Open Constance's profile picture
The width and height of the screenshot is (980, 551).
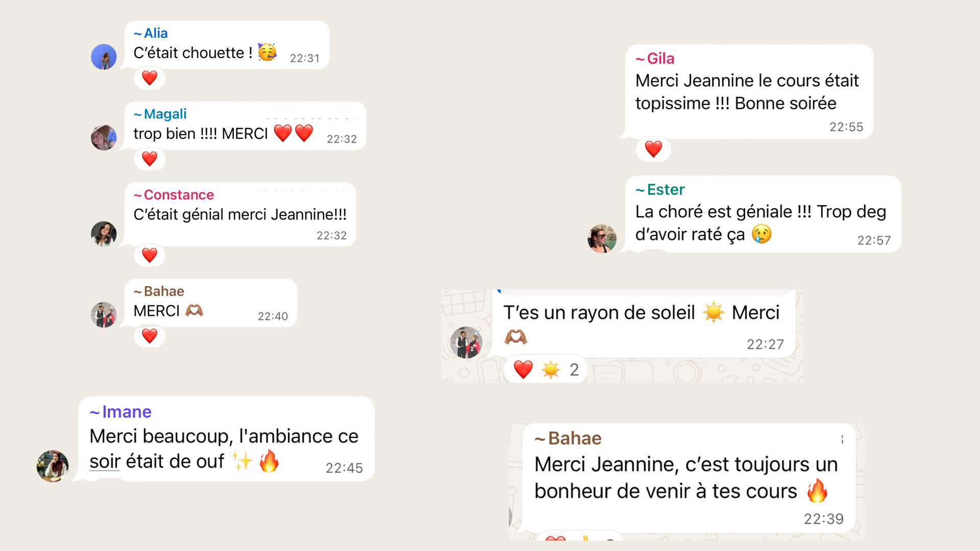pyautogui.click(x=104, y=234)
